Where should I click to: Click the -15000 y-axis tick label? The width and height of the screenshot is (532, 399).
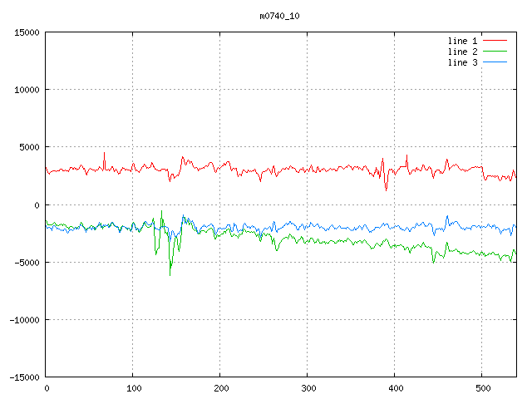coord(24,377)
